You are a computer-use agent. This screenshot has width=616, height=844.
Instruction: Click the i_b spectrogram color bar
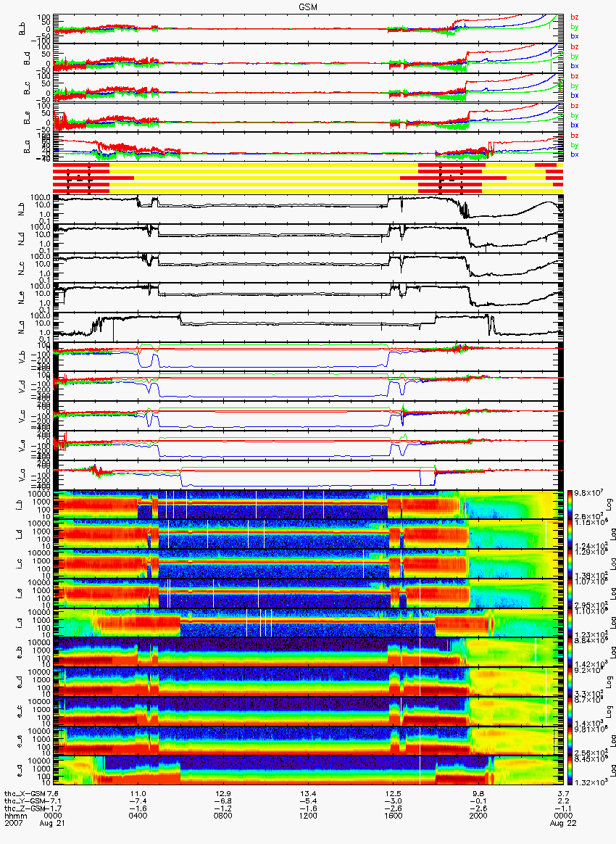[570, 505]
